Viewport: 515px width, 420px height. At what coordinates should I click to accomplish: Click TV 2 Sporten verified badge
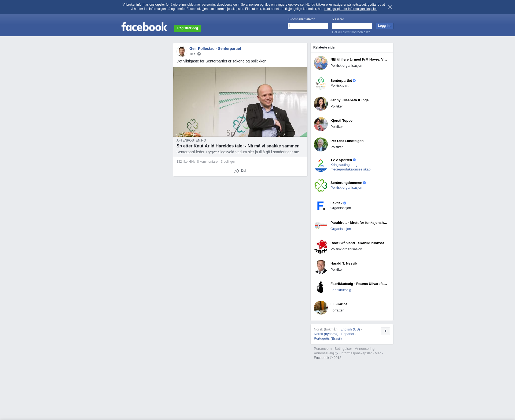pyautogui.click(x=354, y=160)
